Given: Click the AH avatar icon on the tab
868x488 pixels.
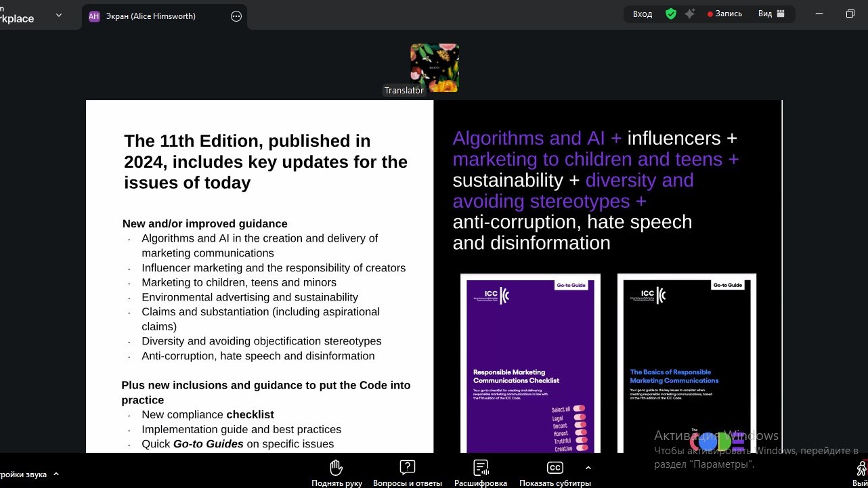Looking at the screenshot, I should [94, 17].
